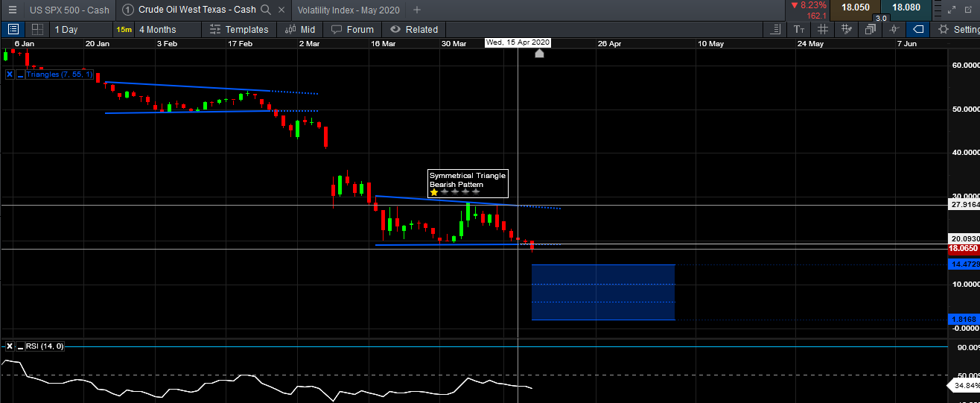The image size is (980, 403).
Task: Select the text annotation Tt tool
Action: tap(799, 29)
